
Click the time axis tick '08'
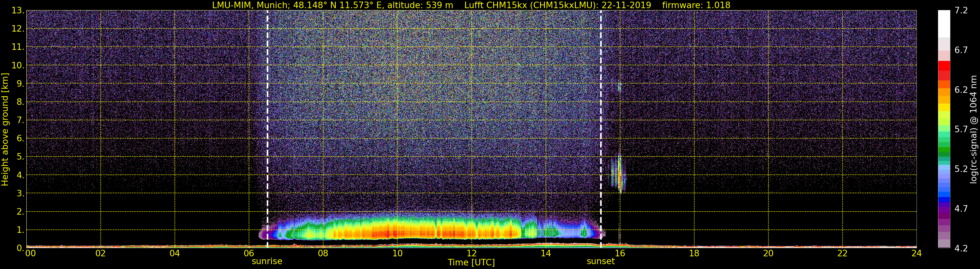[x=323, y=253]
